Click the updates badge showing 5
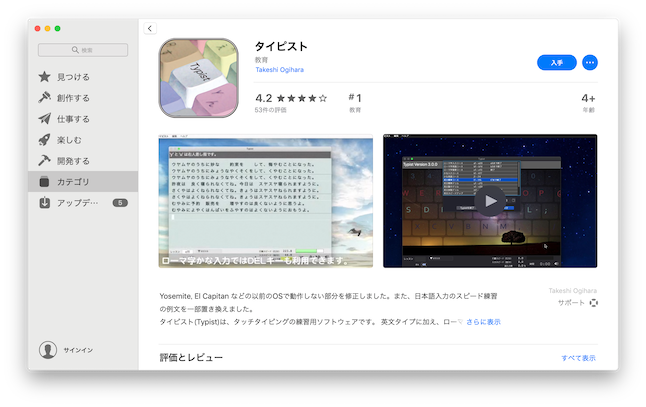This screenshot has width=646, height=407. (120, 203)
